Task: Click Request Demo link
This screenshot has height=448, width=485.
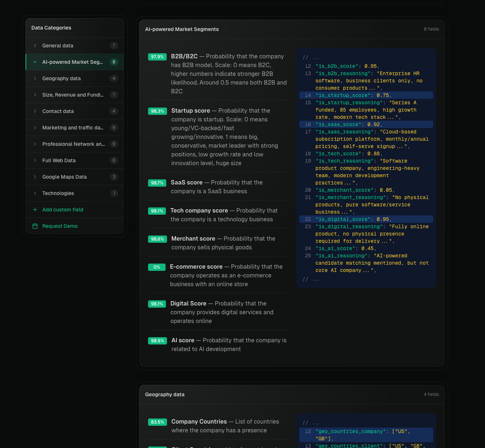Action: click(x=60, y=226)
